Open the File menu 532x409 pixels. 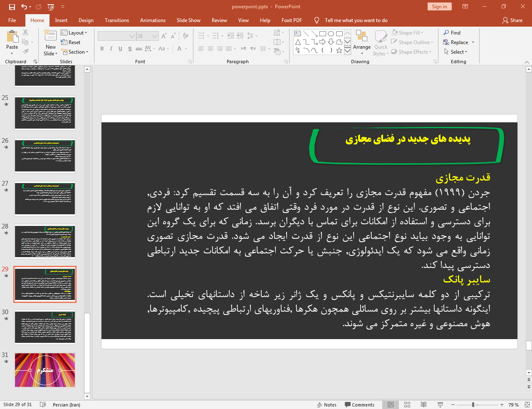point(12,20)
